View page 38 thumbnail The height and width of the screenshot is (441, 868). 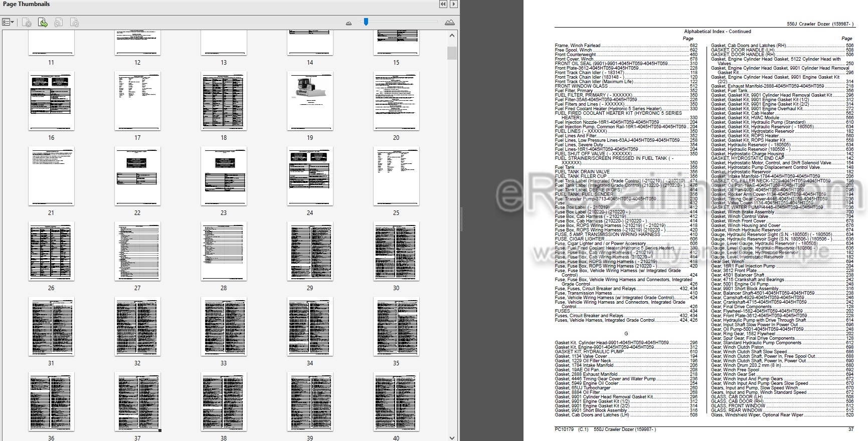pos(224,401)
